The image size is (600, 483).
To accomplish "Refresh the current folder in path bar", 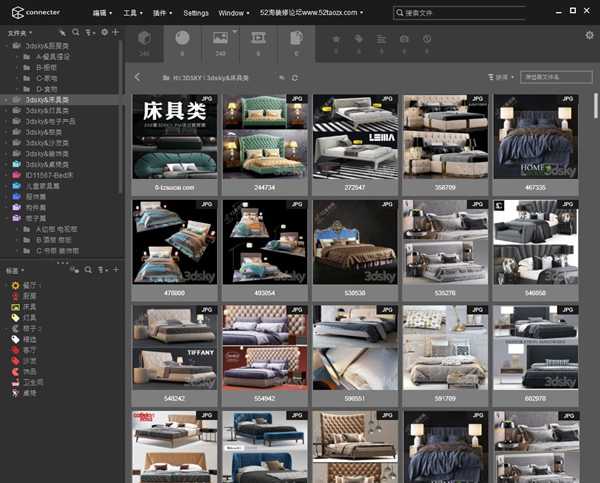I will click(294, 77).
